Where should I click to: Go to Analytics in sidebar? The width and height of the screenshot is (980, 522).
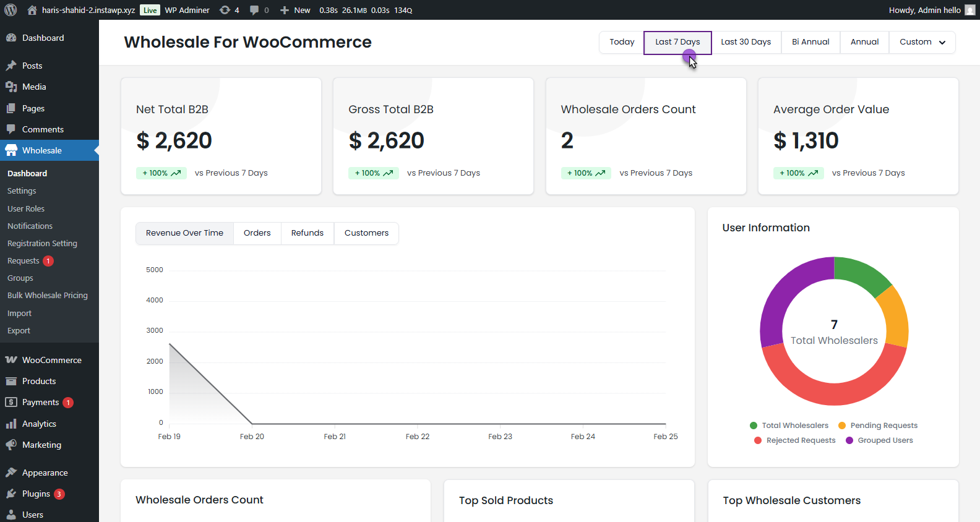[x=39, y=424]
